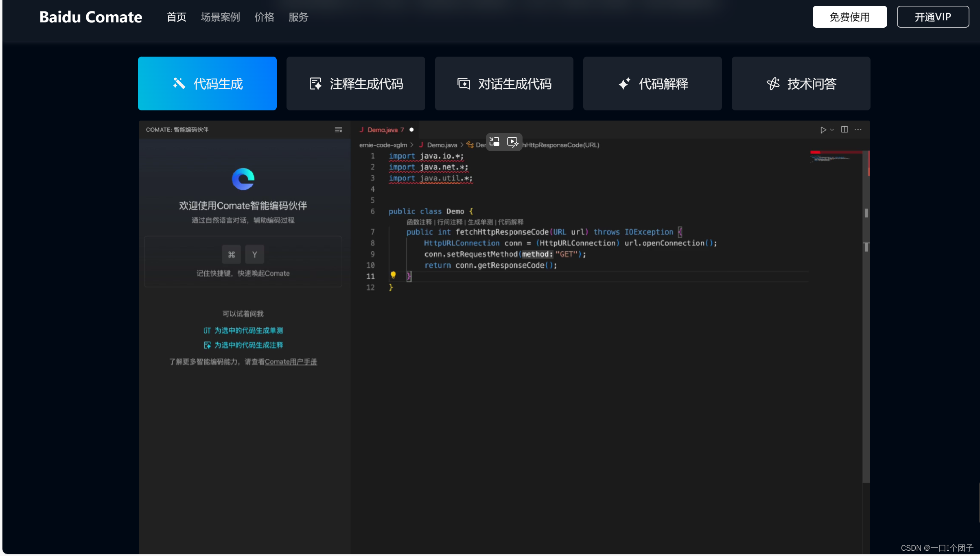The width and height of the screenshot is (980, 556).
Task: Expand the run options dropdown arrow
Action: (832, 130)
